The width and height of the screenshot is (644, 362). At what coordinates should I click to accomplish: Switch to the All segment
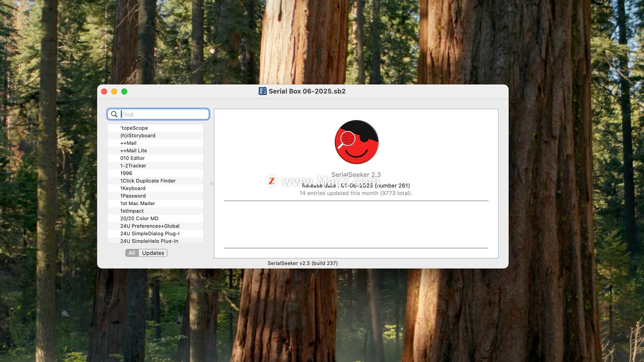pyautogui.click(x=132, y=253)
